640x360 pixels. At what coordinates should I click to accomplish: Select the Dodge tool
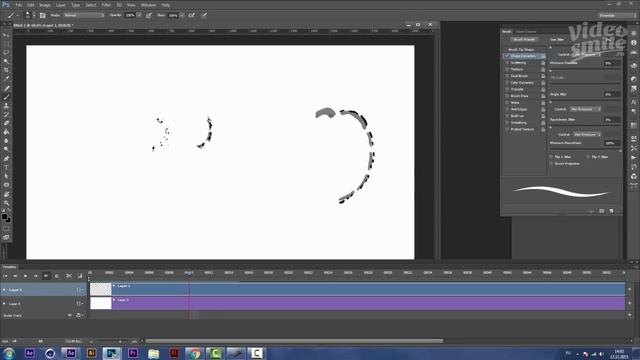[x=6, y=150]
